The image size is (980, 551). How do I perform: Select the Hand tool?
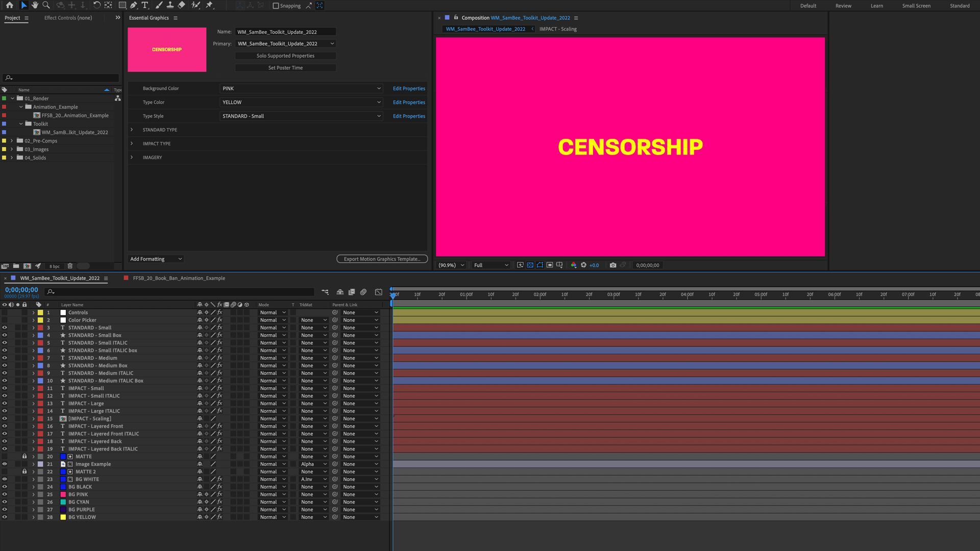pyautogui.click(x=35, y=5)
